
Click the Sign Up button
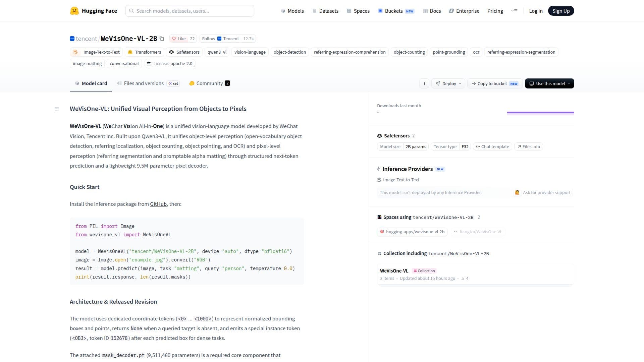point(561,11)
